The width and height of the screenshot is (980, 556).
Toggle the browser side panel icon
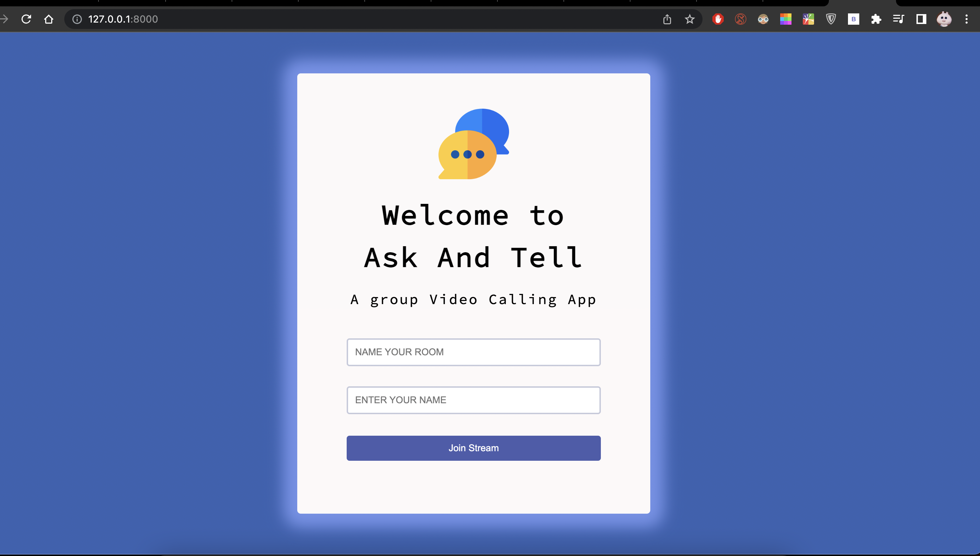tap(921, 19)
